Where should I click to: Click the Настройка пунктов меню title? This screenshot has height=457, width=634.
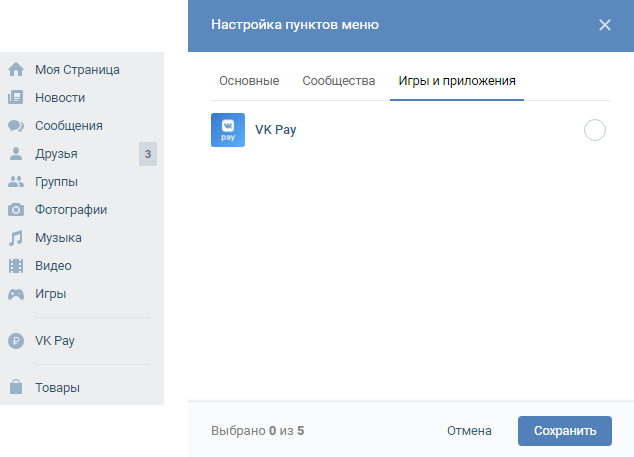(295, 25)
